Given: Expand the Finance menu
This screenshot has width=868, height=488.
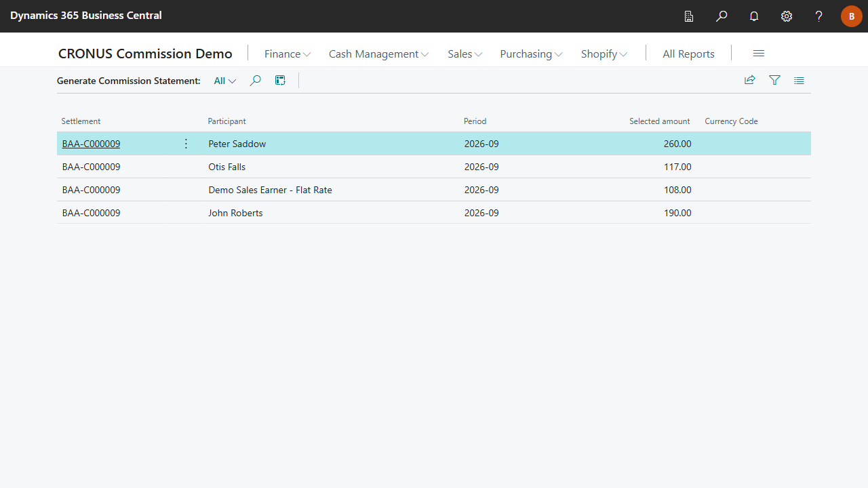Looking at the screenshot, I should coord(288,54).
